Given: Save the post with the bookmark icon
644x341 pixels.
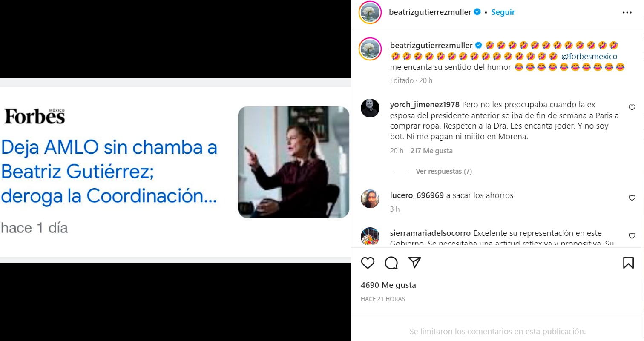Looking at the screenshot, I should 629,263.
